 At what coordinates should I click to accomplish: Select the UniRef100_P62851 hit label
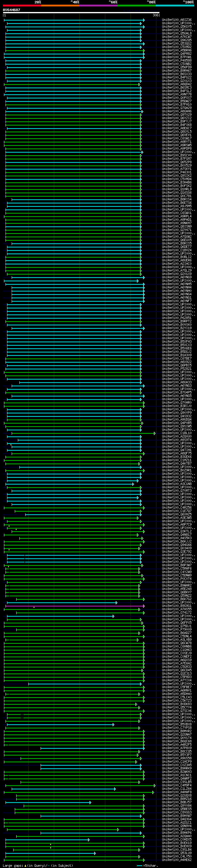coord(176,318)
